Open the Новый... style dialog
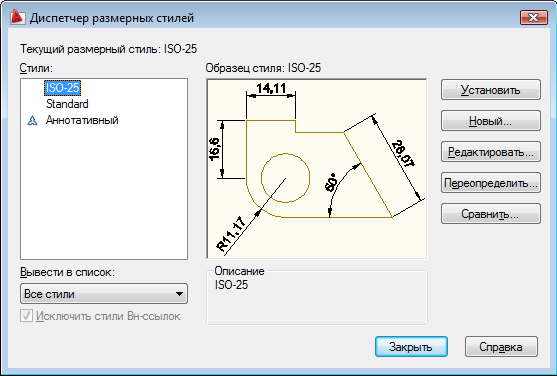This screenshot has width=557, height=376. (491, 121)
